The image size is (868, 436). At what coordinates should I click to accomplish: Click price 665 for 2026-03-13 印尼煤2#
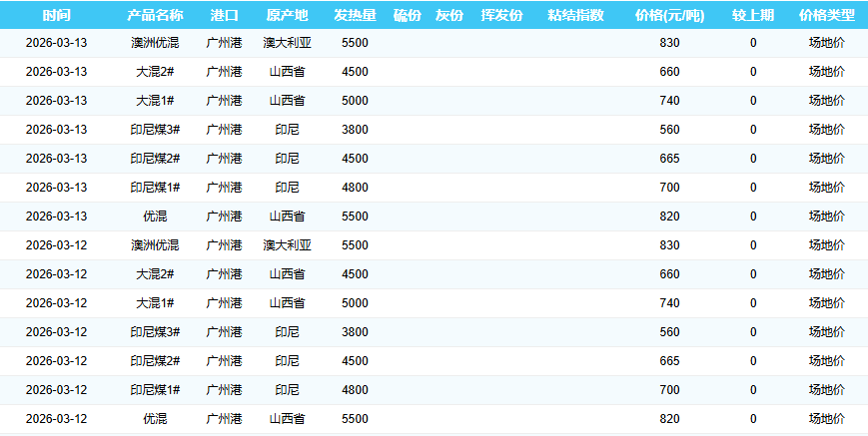[669, 159]
